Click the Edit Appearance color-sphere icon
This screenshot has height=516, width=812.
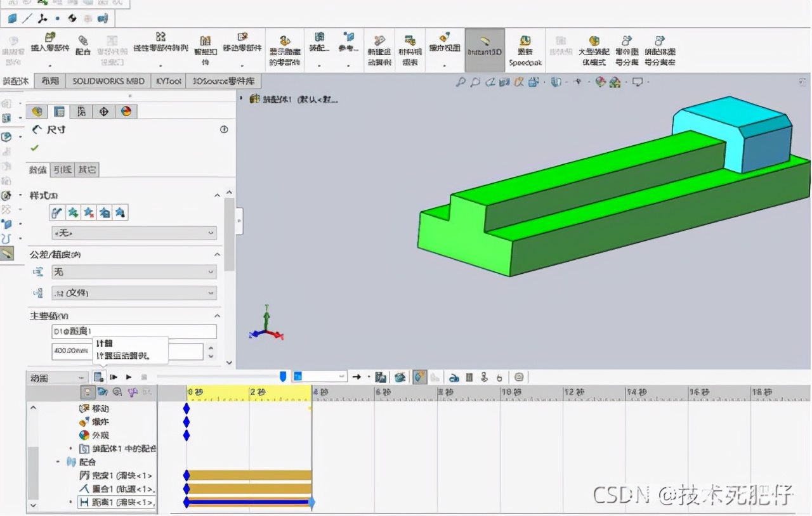[600, 82]
